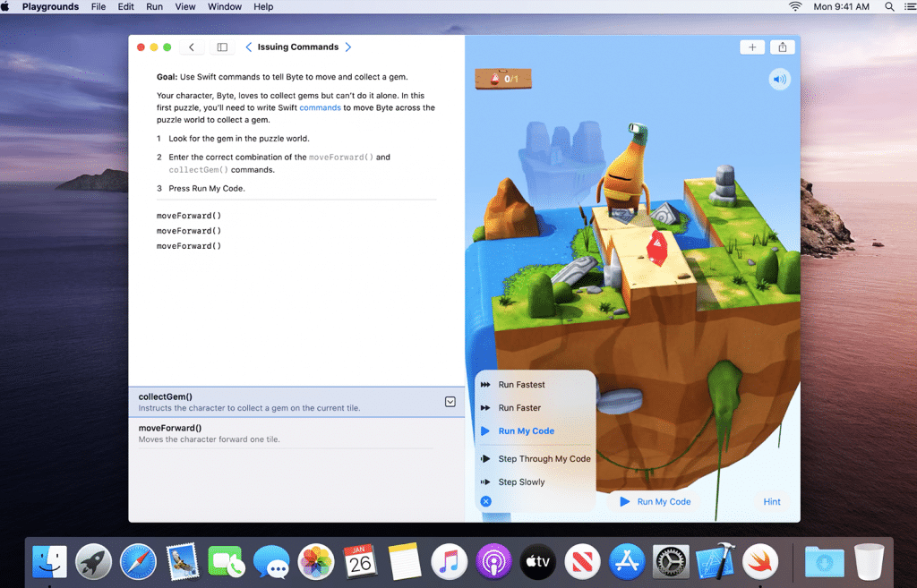This screenshot has width=917, height=588.
Task: Click the gem progress counter badge
Action: [502, 79]
